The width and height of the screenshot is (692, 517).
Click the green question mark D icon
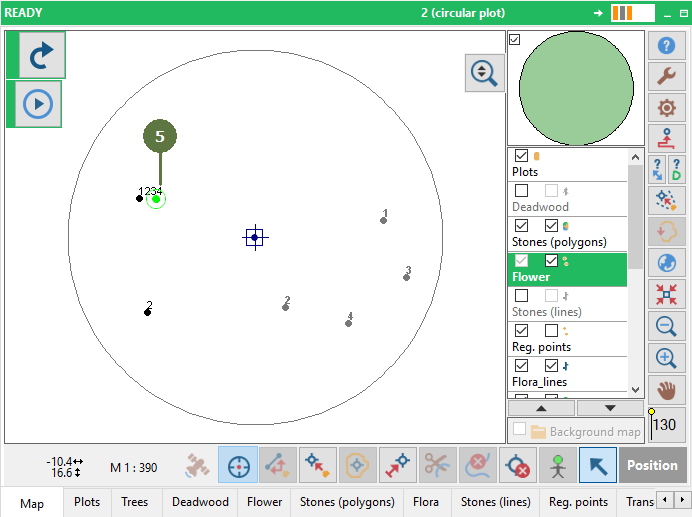click(676, 170)
